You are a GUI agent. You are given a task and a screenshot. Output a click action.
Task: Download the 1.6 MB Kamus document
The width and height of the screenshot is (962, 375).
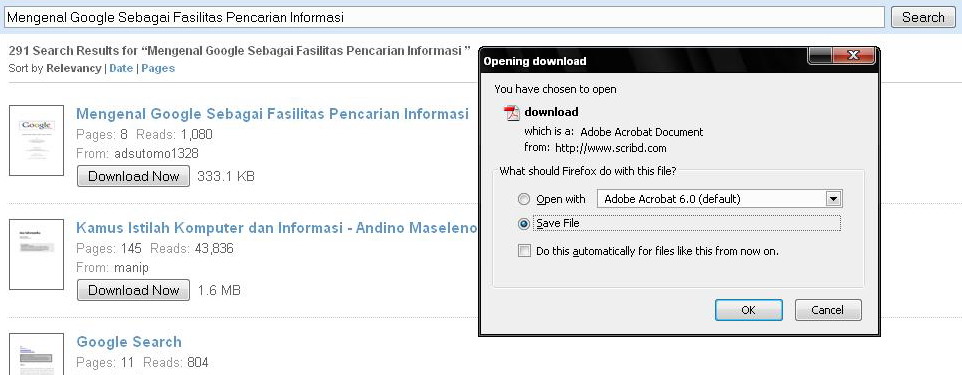click(133, 290)
